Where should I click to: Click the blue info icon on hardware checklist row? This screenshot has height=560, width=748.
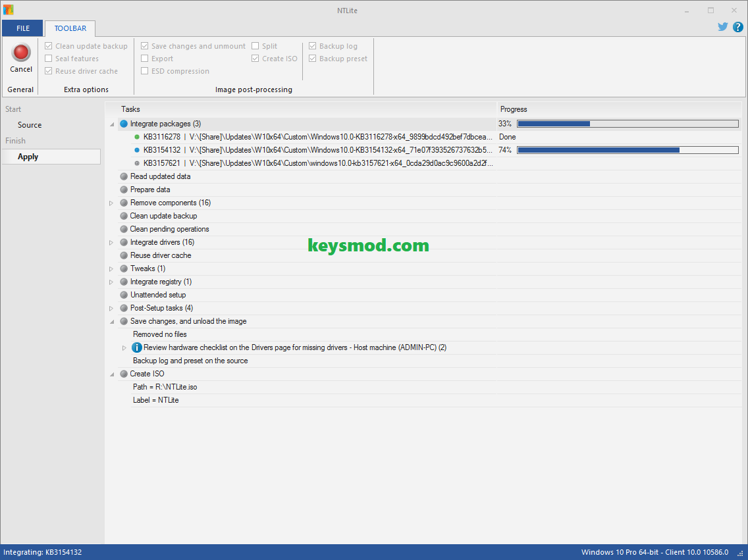pos(137,347)
